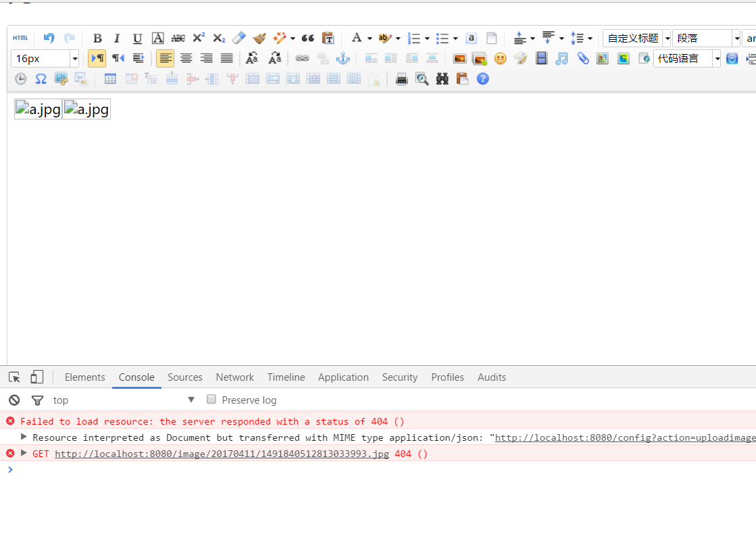
Task: Insert ordered numbered list
Action: pos(413,38)
